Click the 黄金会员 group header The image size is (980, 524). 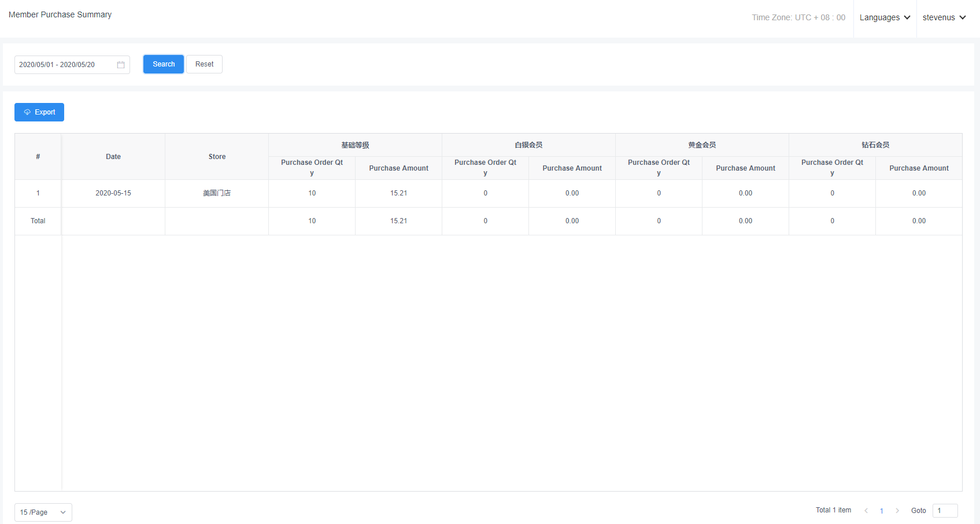[702, 145]
